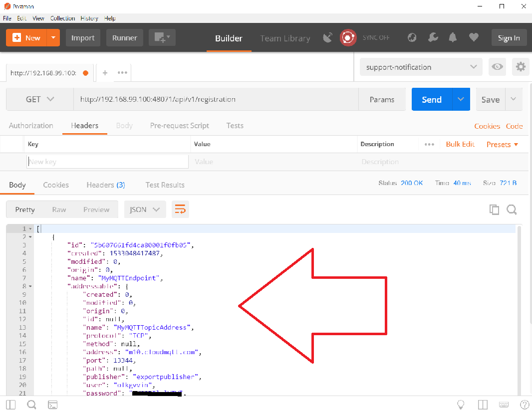Click the heart icon in the header

(x=473, y=37)
